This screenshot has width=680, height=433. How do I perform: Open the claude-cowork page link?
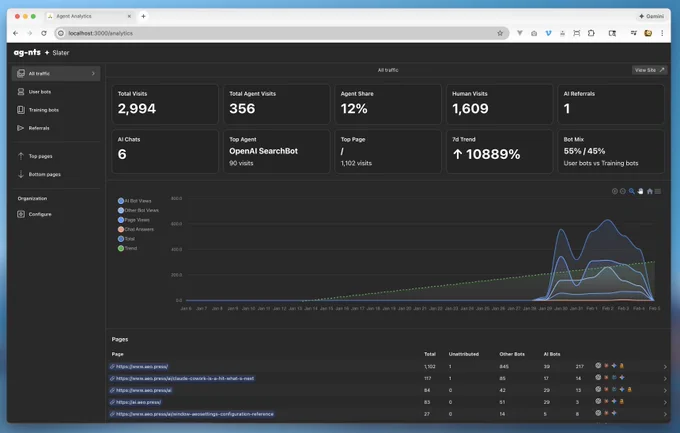tap(182, 378)
